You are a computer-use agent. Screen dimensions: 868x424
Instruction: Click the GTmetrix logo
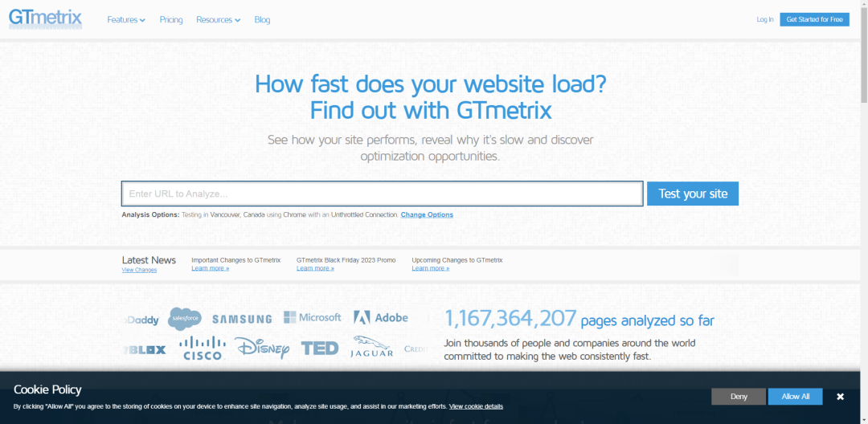(x=45, y=18)
